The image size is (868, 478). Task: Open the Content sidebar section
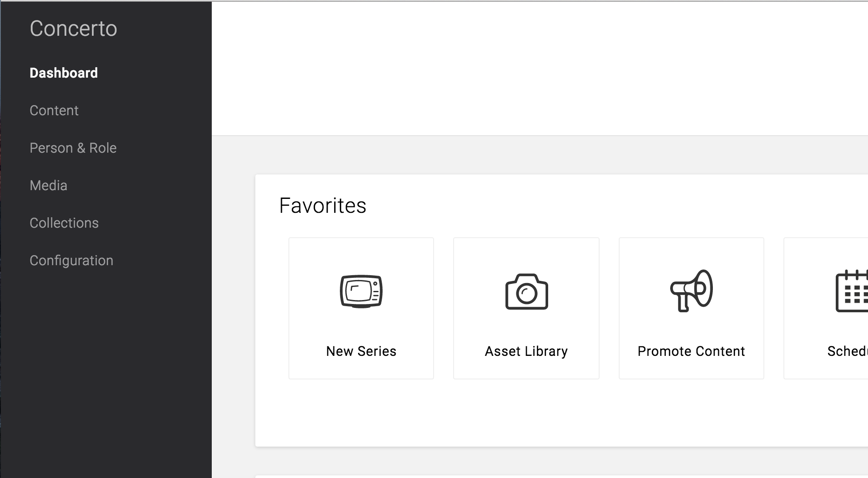pyautogui.click(x=54, y=110)
